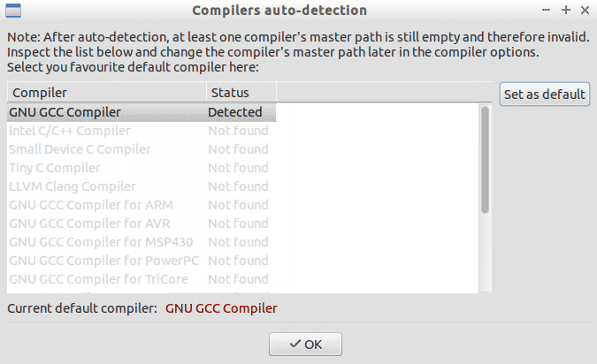This screenshot has width=597, height=364.
Task: Click the window menu icon in title bar
Action: [x=12, y=11]
